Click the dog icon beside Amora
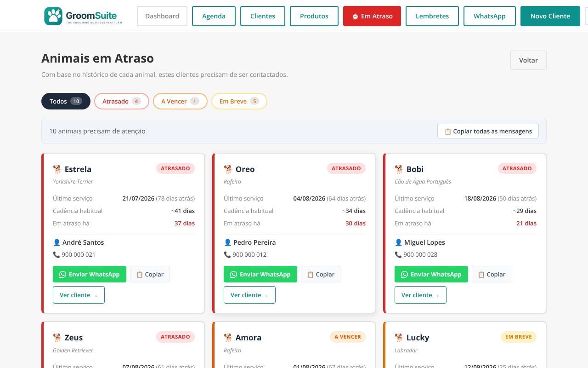The height and width of the screenshot is (368, 588). click(x=228, y=338)
